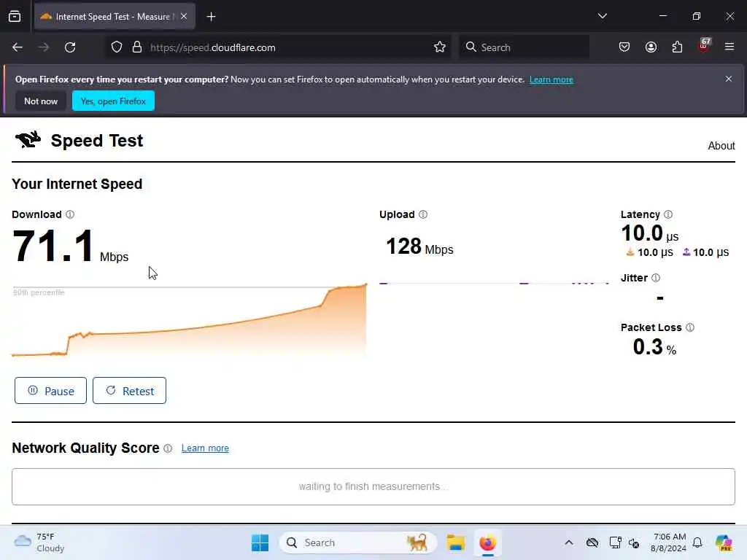Open Learn more beside Network Quality Score
The width and height of the screenshot is (747, 560).
(205, 448)
